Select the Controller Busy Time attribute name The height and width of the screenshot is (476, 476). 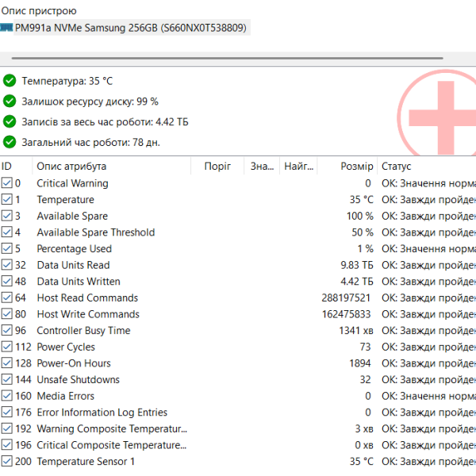pos(83,331)
